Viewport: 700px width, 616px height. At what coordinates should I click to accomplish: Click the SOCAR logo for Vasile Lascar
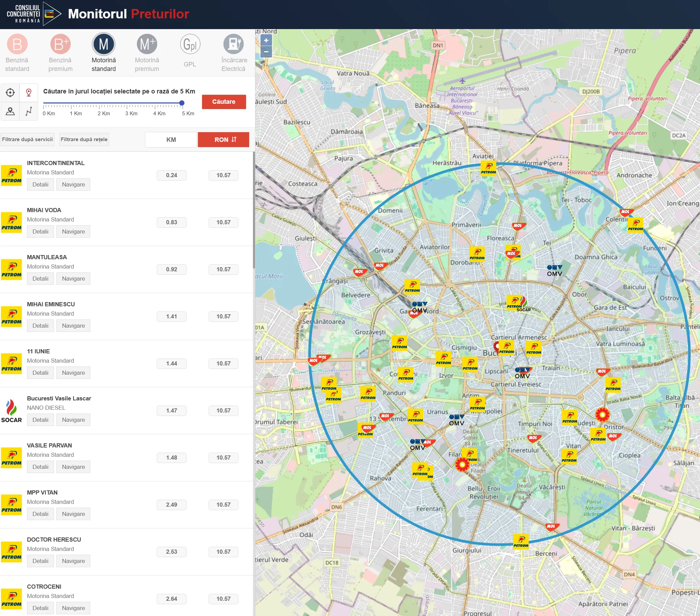pyautogui.click(x=11, y=411)
